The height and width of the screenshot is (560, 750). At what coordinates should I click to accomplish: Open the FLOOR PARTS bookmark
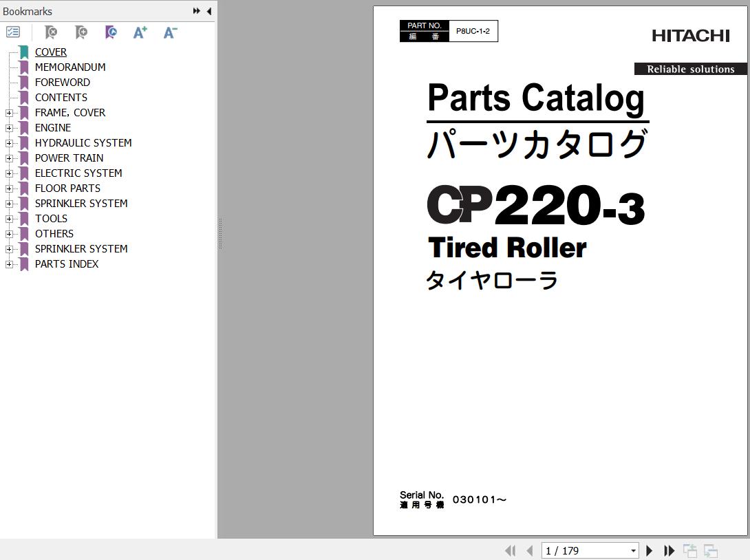pyautogui.click(x=67, y=189)
